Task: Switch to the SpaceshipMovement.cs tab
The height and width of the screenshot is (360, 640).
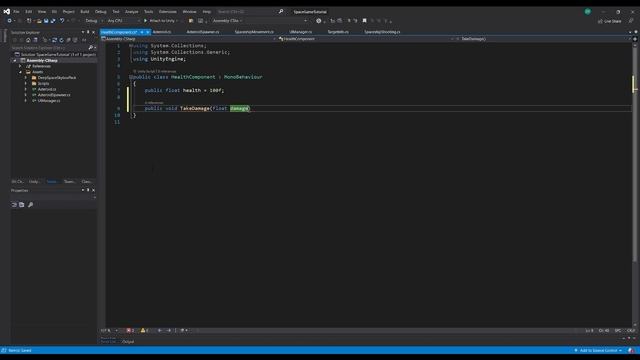Action: coord(254,32)
